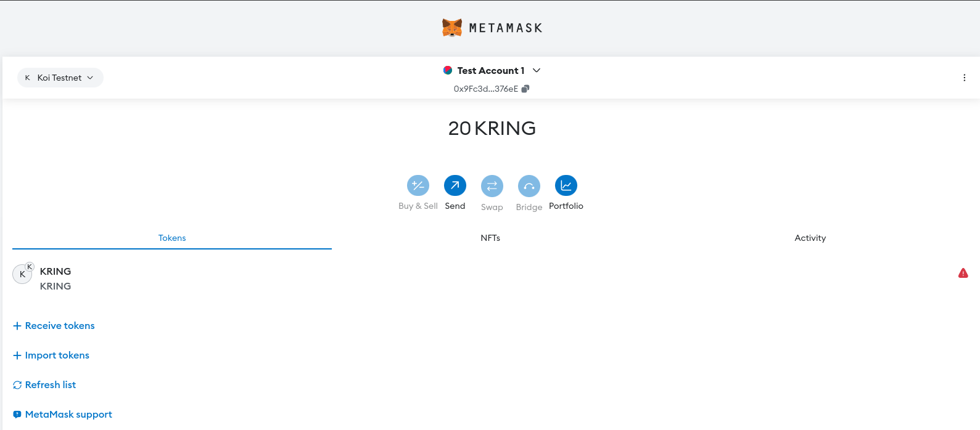Open the Koi Testnet network dropdown
Image resolution: width=980 pixels, height=430 pixels.
(60, 78)
